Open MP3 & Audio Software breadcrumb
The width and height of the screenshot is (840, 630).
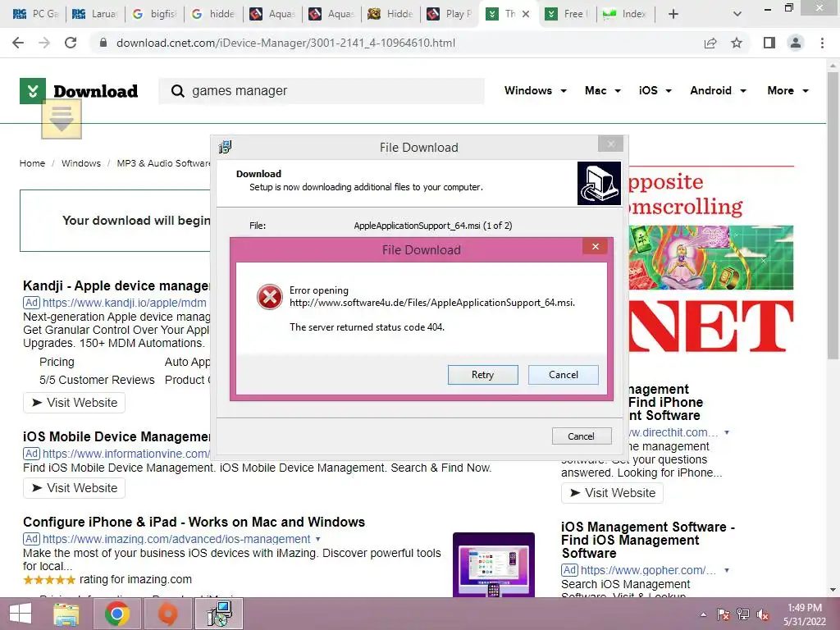pos(163,163)
